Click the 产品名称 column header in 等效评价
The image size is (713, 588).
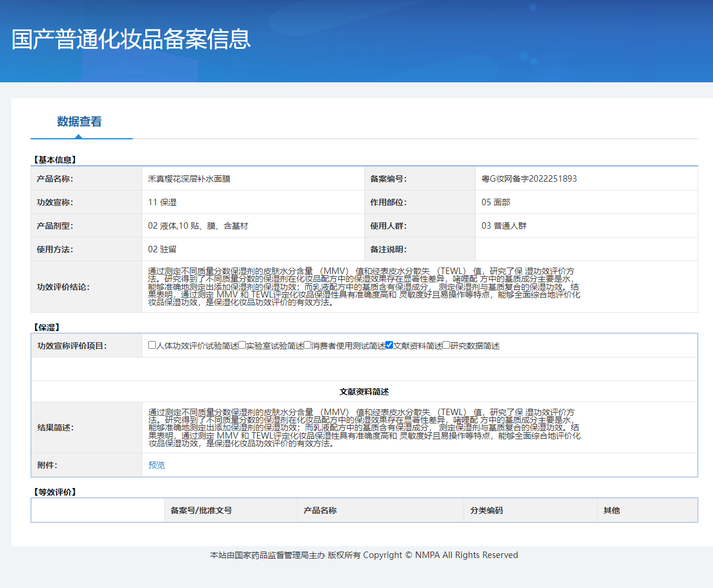click(320, 510)
